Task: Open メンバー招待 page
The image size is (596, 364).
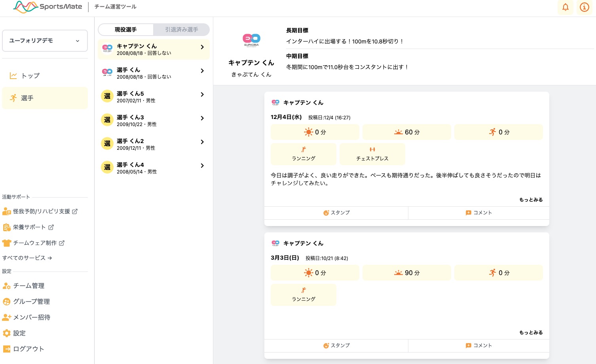Action: click(x=27, y=317)
